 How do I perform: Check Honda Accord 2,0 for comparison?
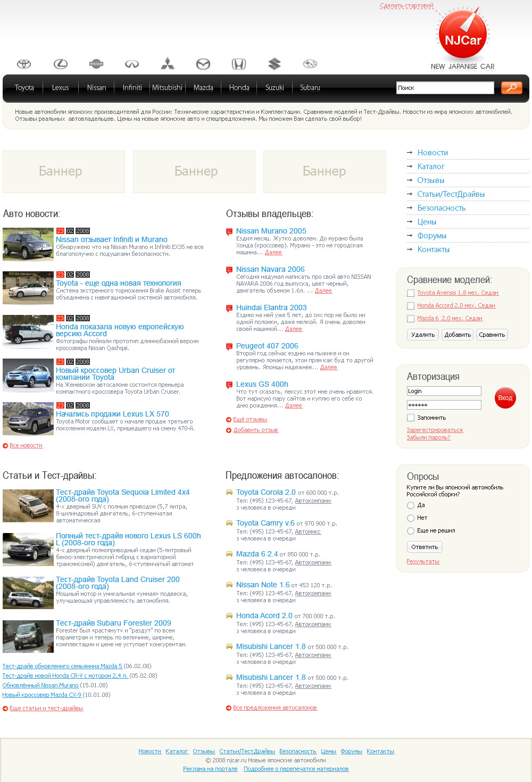click(410, 305)
